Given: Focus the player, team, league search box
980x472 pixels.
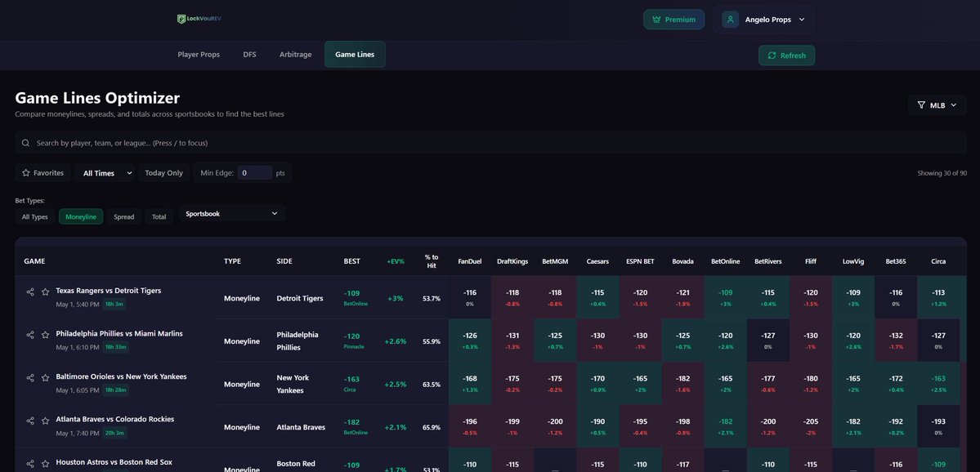Looking at the screenshot, I should 490,143.
